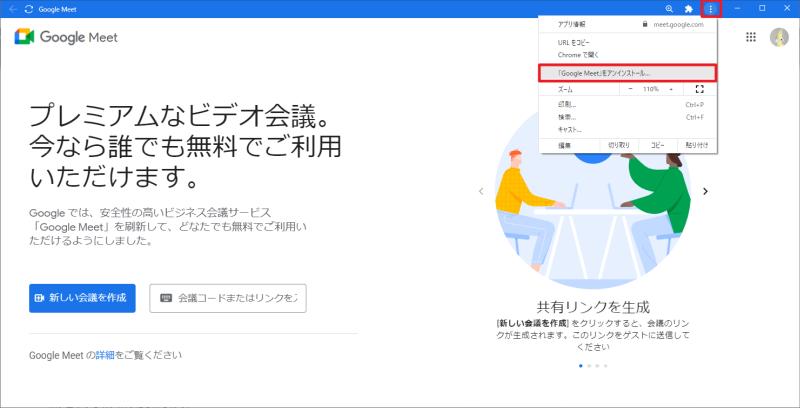This screenshot has height=408, width=800.
Task: Choose URL をコピー menu entry
Action: coord(628,43)
